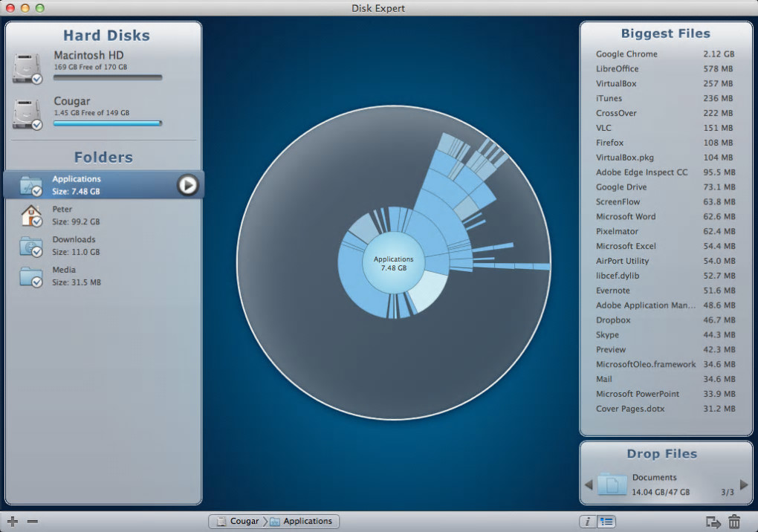The height and width of the screenshot is (532, 758).
Task: Select Cover Pages.dotx in Biggest Files
Action: click(665, 409)
